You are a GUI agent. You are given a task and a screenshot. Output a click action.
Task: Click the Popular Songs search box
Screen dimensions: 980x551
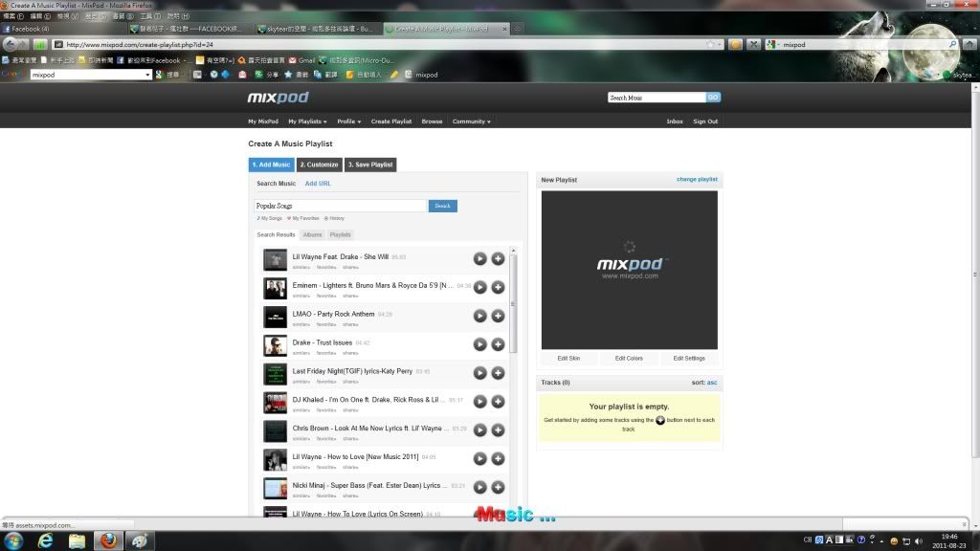340,206
